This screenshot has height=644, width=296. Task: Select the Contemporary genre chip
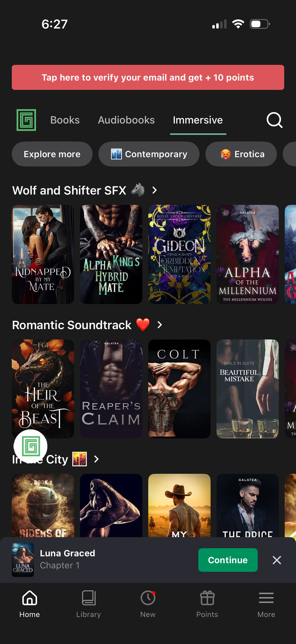pyautogui.click(x=149, y=154)
